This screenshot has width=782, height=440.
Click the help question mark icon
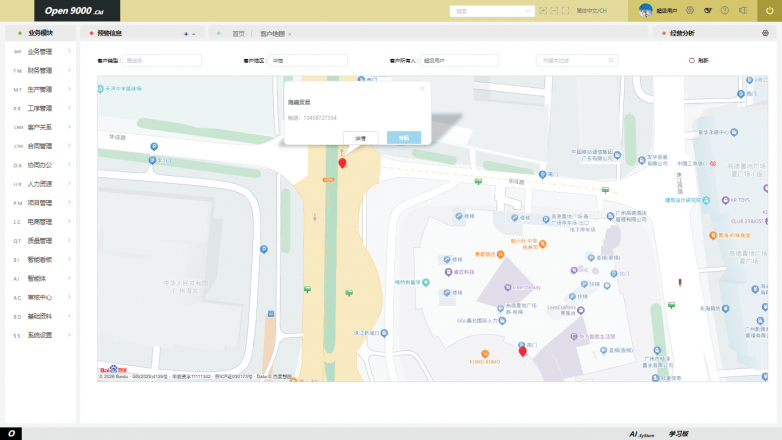(724, 10)
